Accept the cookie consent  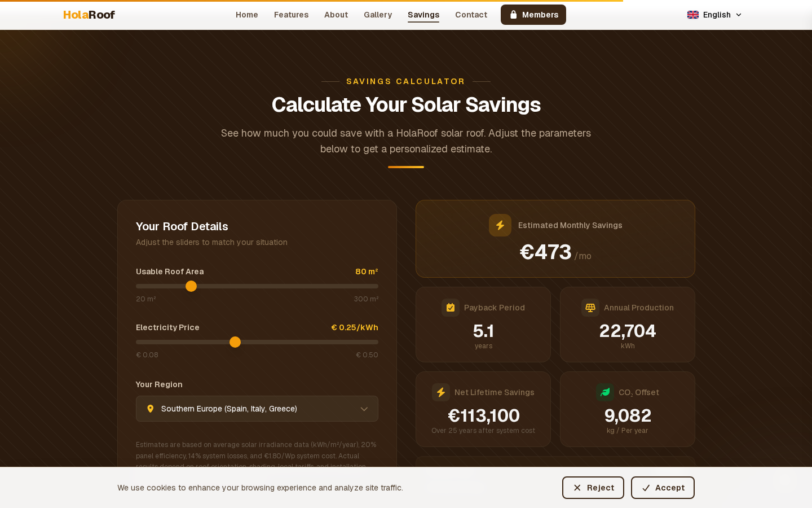point(663,488)
